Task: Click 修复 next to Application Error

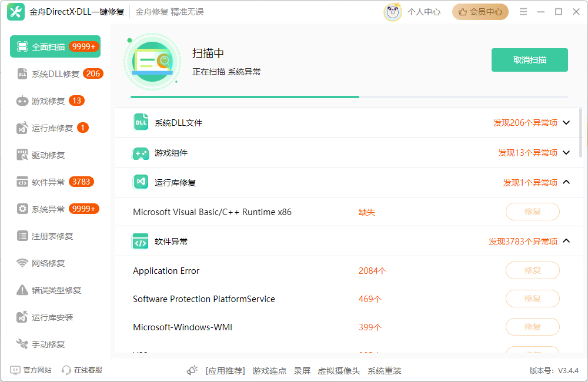Action: [x=532, y=270]
